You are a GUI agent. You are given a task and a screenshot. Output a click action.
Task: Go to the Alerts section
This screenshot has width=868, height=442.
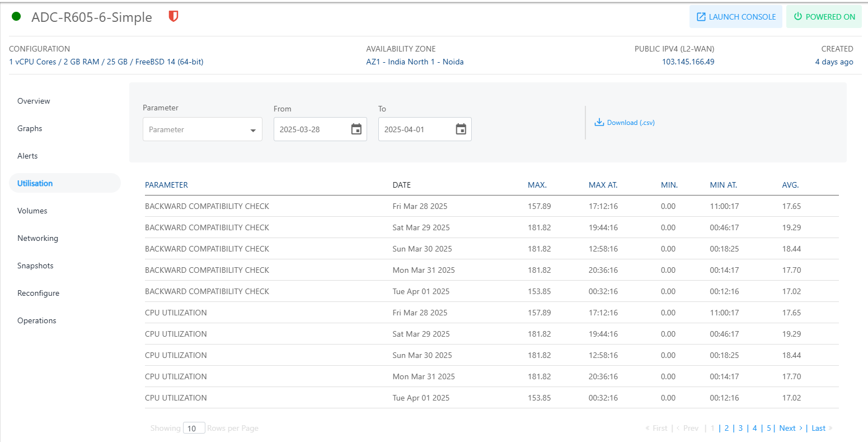point(27,156)
